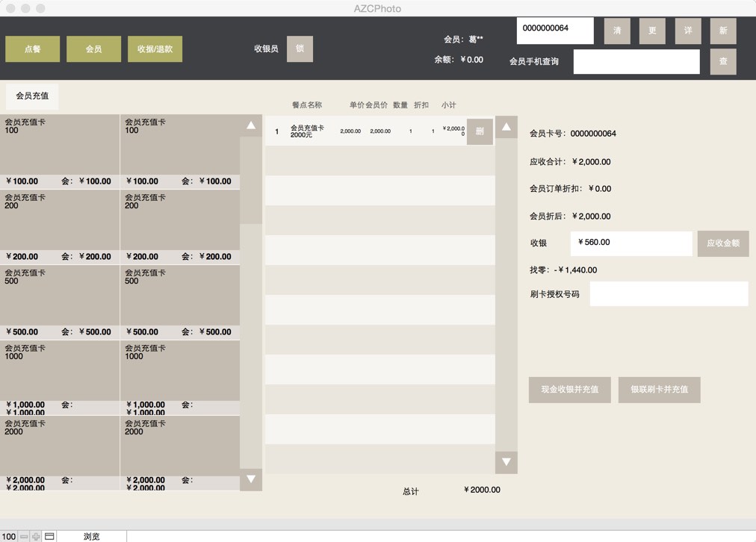Click 现金收银并充值 to pay by cash
The image size is (756, 542).
pyautogui.click(x=570, y=390)
